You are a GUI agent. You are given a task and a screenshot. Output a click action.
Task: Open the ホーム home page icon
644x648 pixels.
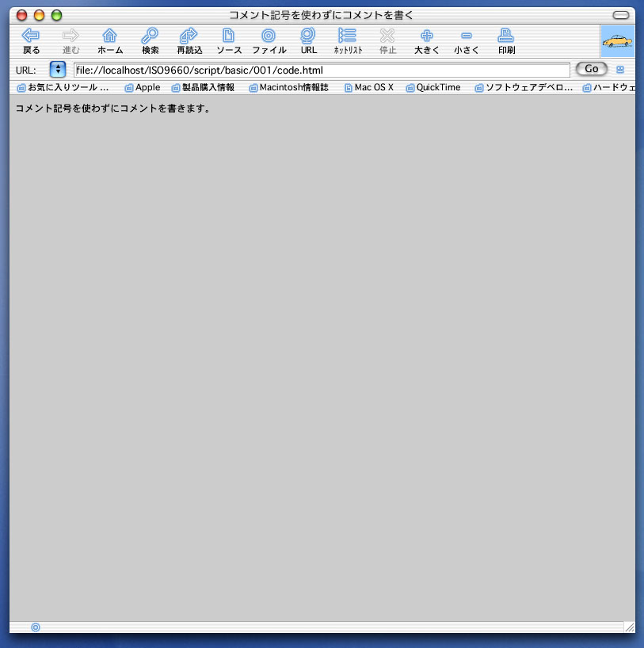[x=110, y=41]
